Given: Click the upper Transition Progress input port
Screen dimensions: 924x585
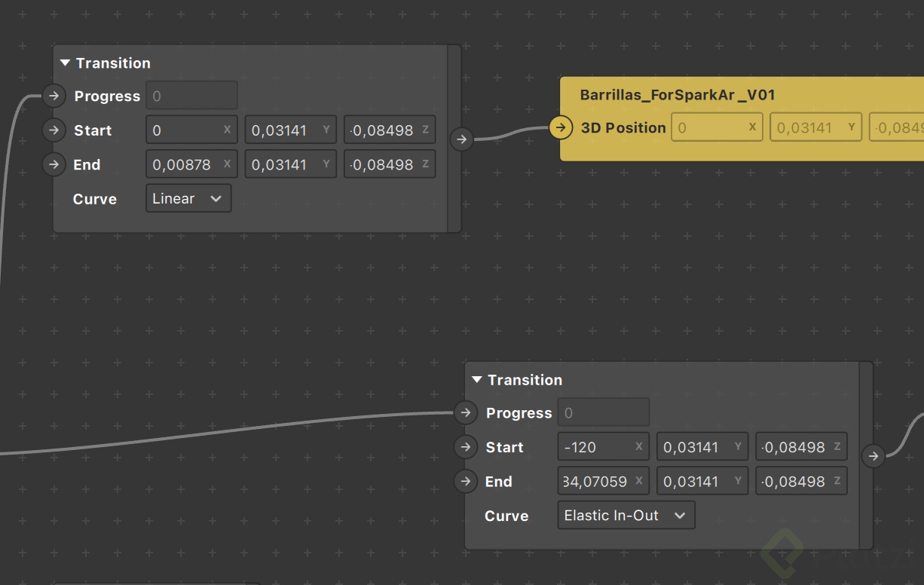Looking at the screenshot, I should pyautogui.click(x=54, y=96).
